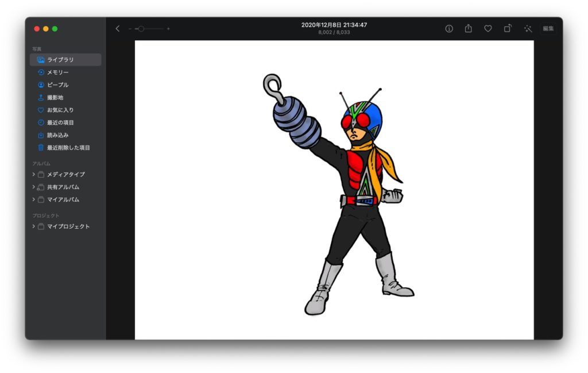This screenshot has width=588, height=373.
Task: Click the 編集 edit button
Action: point(548,29)
